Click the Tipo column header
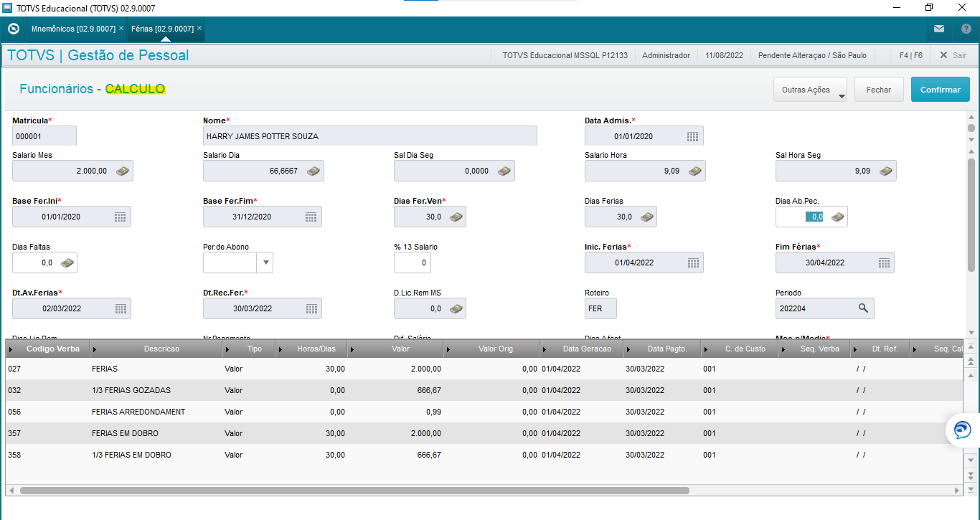 [250, 349]
